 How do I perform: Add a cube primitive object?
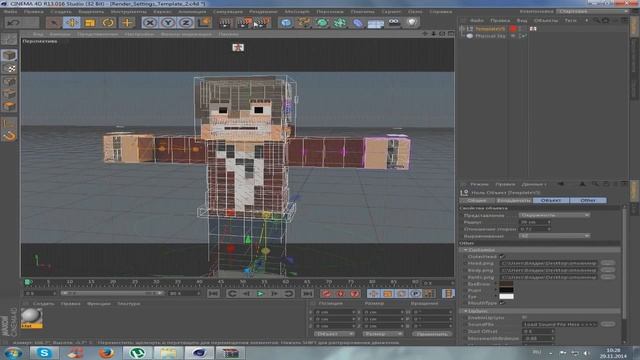286,23
